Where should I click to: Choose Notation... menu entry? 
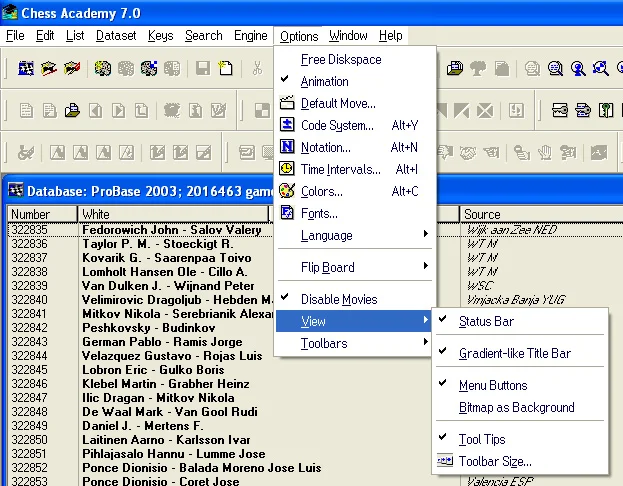click(354, 147)
